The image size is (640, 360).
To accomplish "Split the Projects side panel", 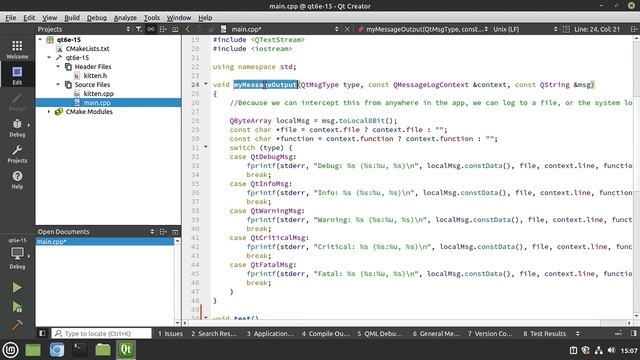I will coord(163,29).
